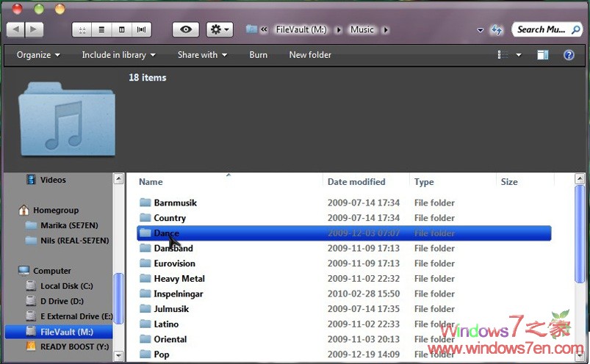Sort by Date modified column
This screenshot has width=590, height=364.
pos(356,182)
